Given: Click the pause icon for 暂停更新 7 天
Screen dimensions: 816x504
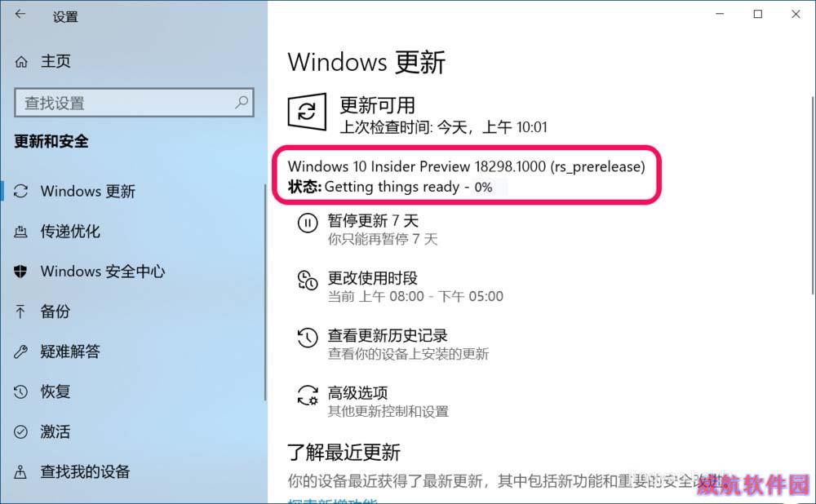Looking at the screenshot, I should click(308, 223).
